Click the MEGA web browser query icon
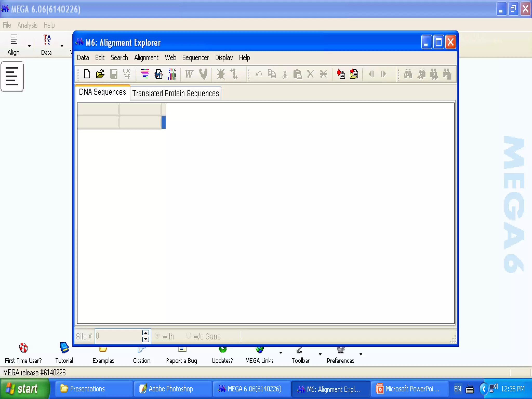Viewport: 532px width, 399px height. click(x=158, y=74)
